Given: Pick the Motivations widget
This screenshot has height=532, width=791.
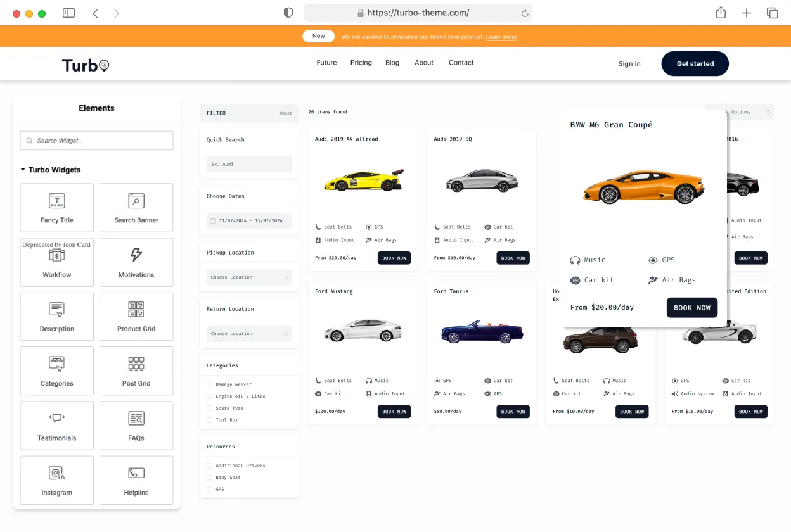Looking at the screenshot, I should point(136,262).
